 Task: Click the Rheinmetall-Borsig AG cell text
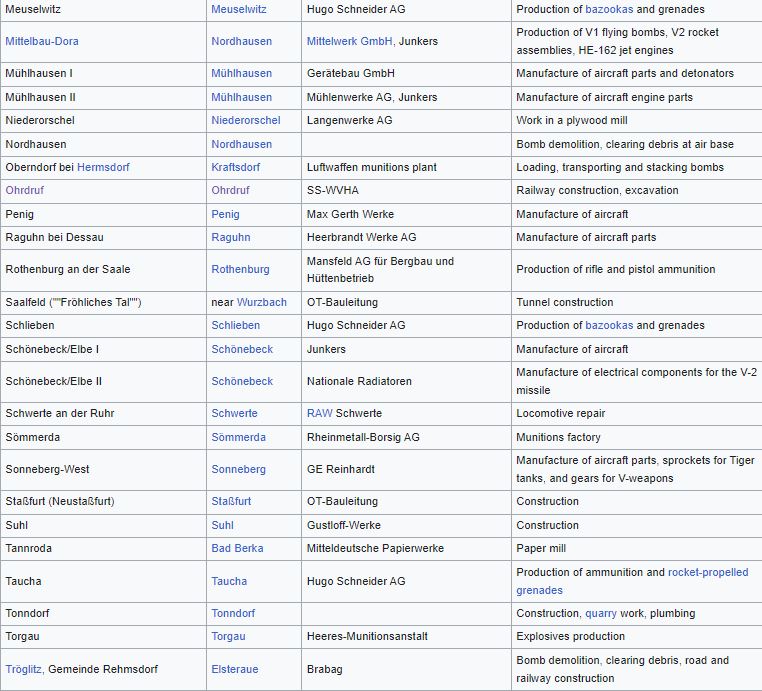point(363,437)
